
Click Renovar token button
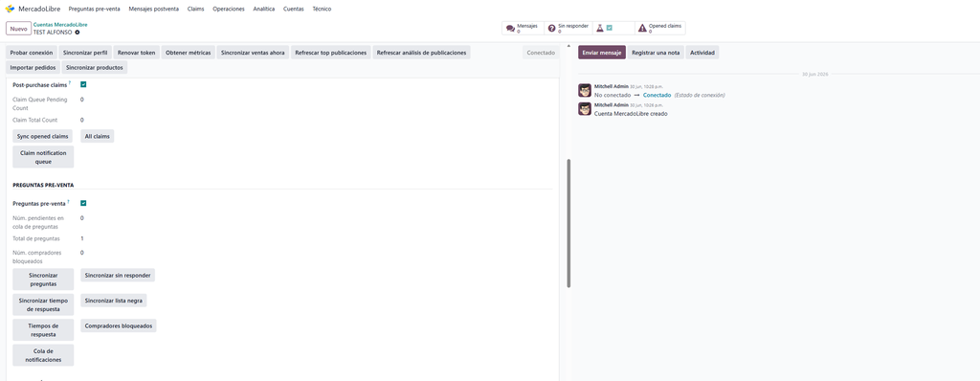coord(136,53)
